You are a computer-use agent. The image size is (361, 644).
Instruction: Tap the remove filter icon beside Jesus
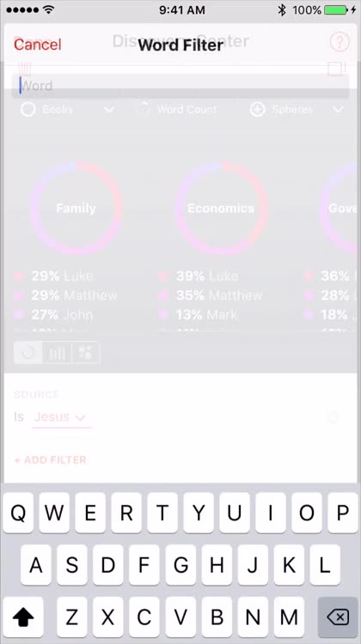pos(333,417)
